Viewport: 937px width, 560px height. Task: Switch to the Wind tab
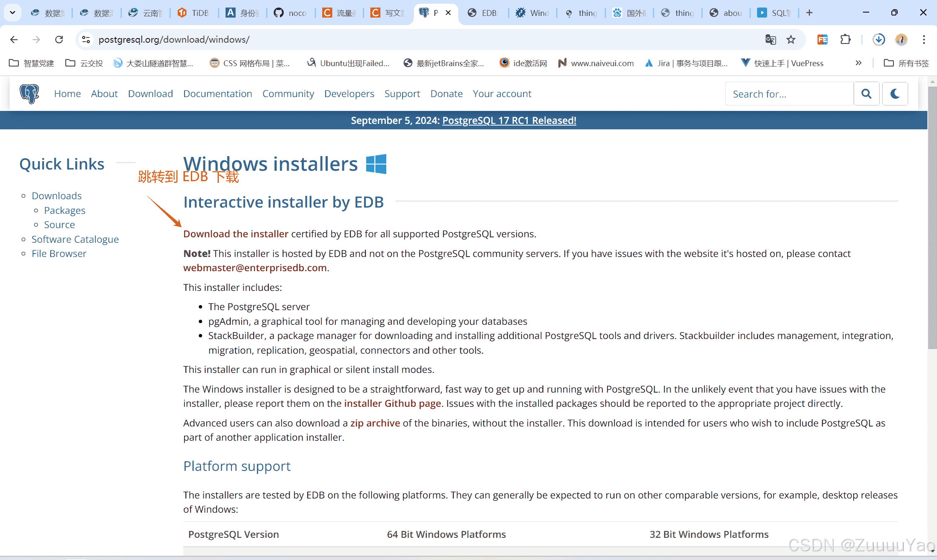click(x=533, y=13)
